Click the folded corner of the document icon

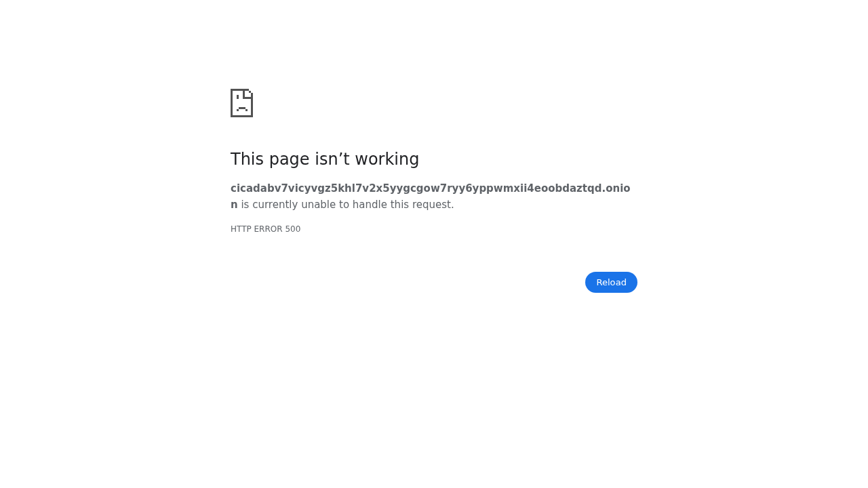coord(248,94)
